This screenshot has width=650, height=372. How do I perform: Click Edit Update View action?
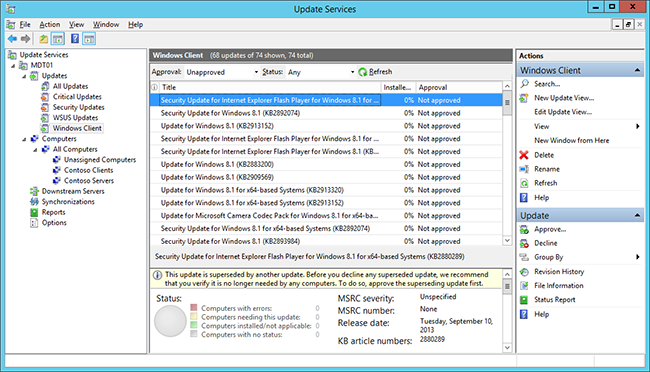(563, 112)
